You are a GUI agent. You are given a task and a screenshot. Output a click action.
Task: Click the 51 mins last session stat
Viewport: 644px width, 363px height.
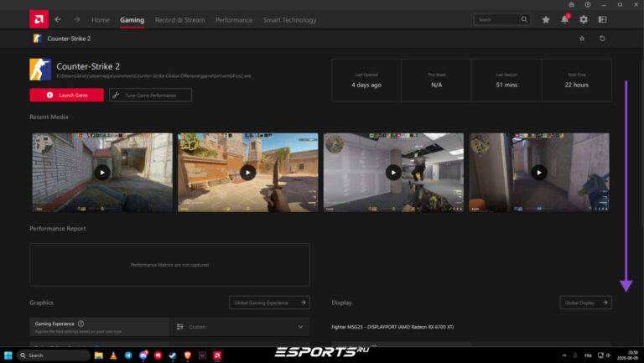point(506,80)
